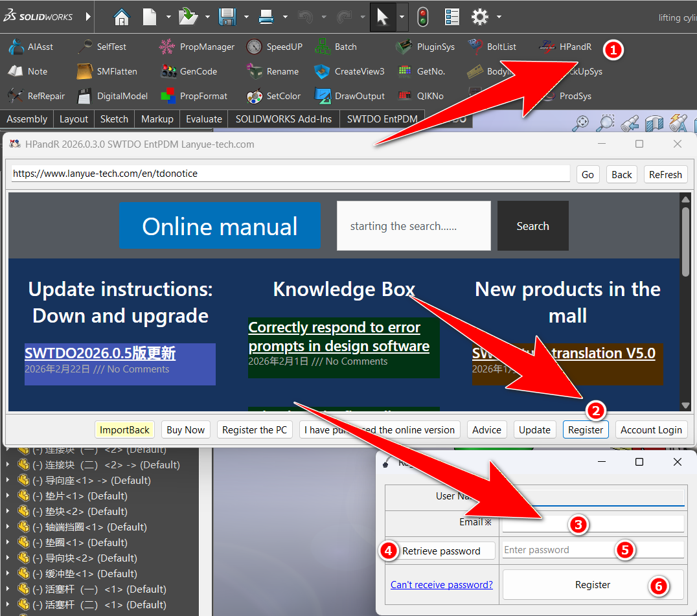
Task: Expand tree item 轴端挡圈<1>
Action: (x=8, y=527)
